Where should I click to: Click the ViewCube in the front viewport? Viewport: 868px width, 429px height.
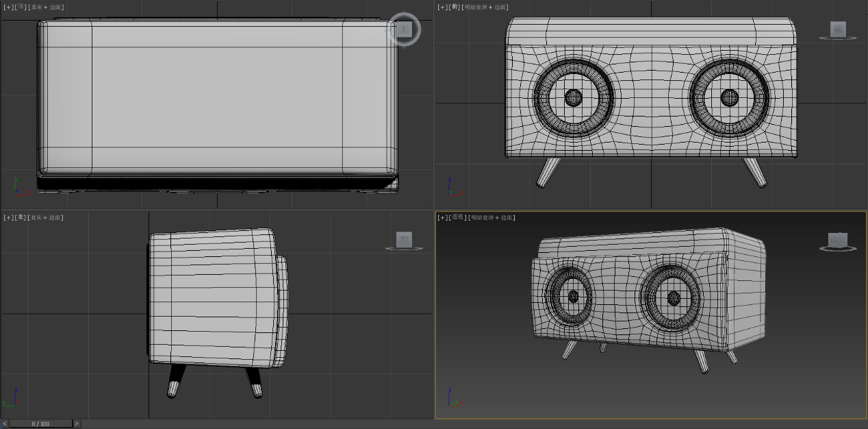838,29
